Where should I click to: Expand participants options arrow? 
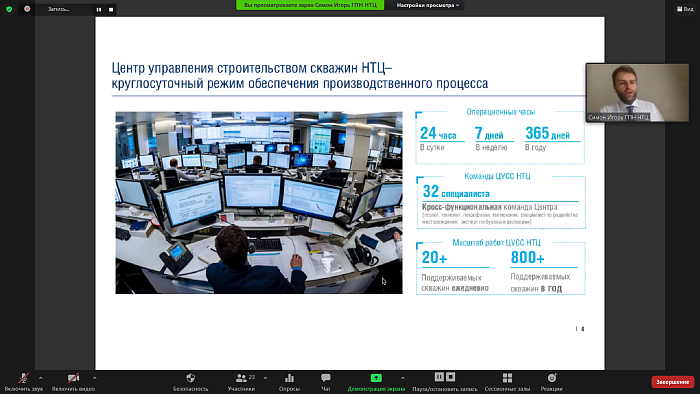pos(265,378)
